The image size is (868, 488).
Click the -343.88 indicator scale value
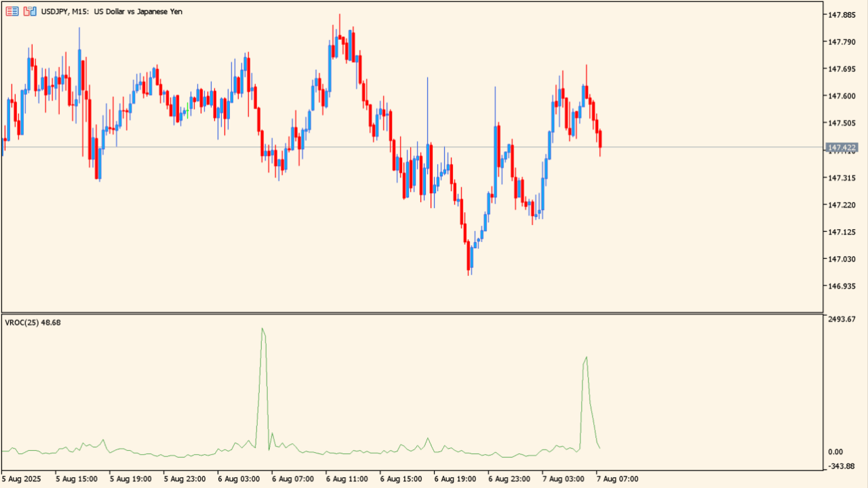coord(842,466)
